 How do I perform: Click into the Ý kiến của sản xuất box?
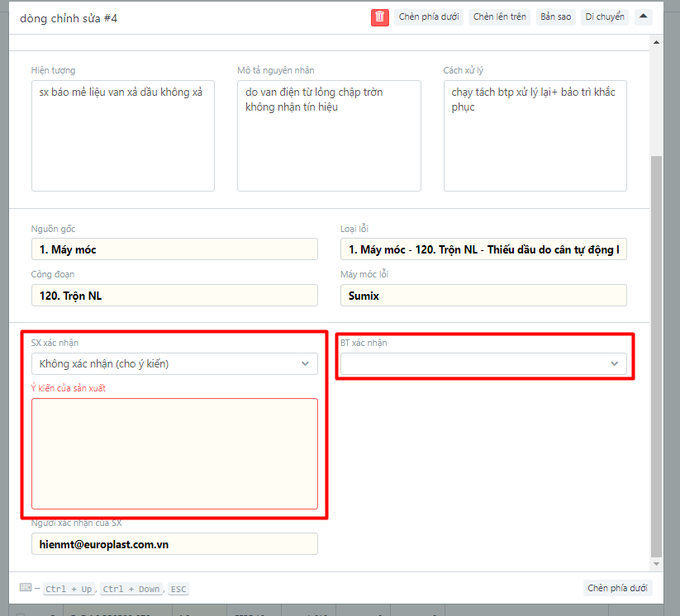coord(174,453)
